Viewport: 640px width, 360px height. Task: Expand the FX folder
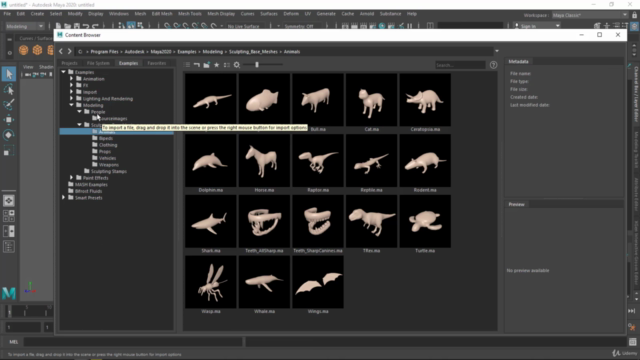pyautogui.click(x=71, y=85)
